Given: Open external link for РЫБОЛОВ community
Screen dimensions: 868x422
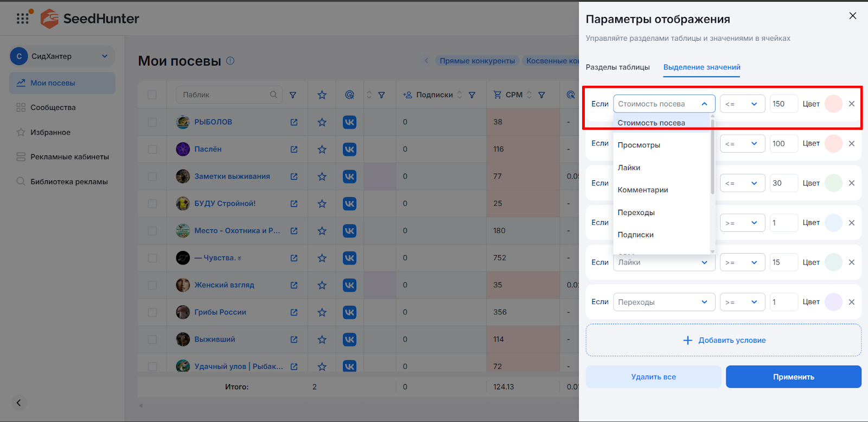Looking at the screenshot, I should pos(293,122).
